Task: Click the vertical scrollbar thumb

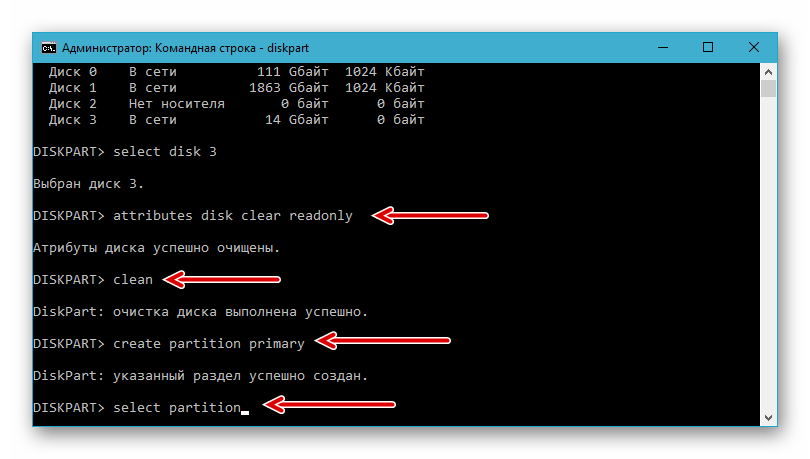Action: click(x=768, y=88)
